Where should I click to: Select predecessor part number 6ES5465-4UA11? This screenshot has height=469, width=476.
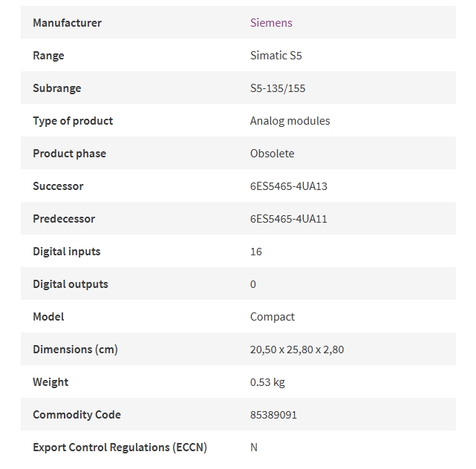(289, 219)
